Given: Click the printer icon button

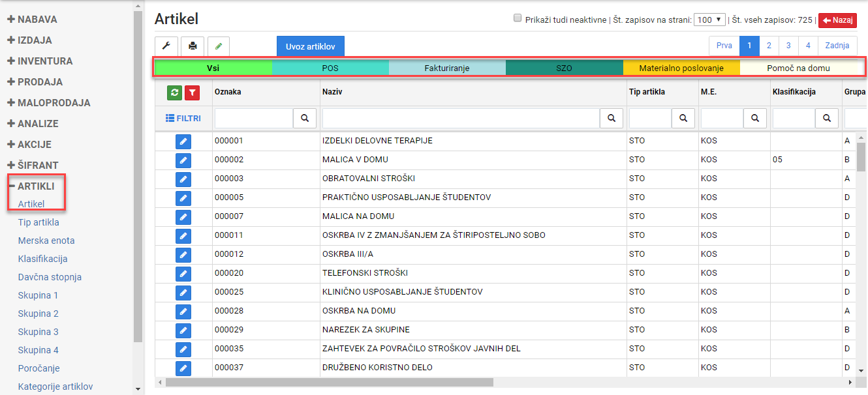Looking at the screenshot, I should (193, 46).
